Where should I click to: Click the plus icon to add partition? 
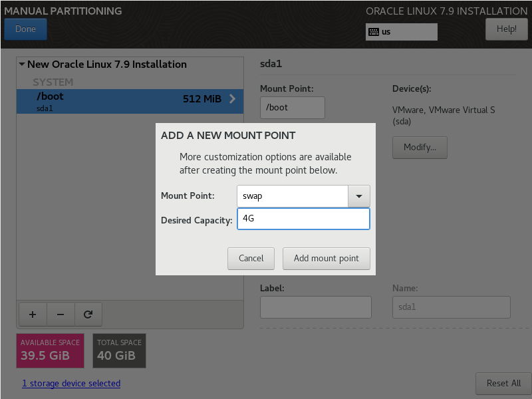tap(33, 315)
